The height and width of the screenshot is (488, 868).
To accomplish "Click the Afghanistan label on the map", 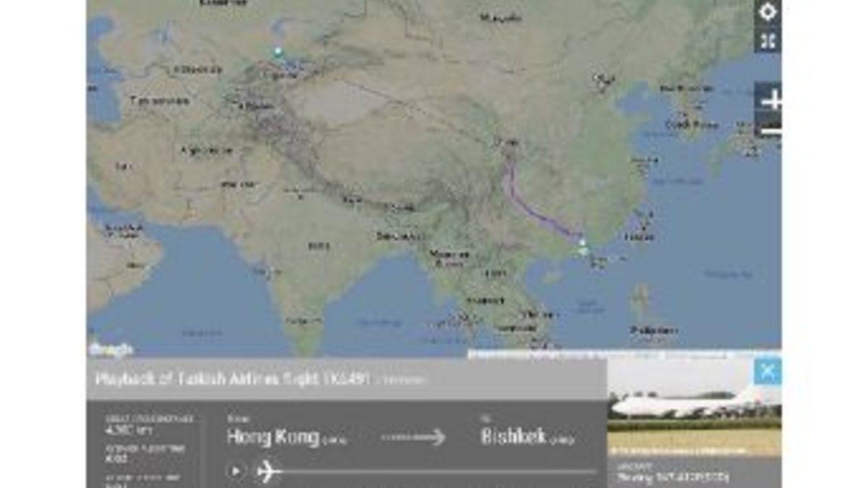I will [x=207, y=150].
